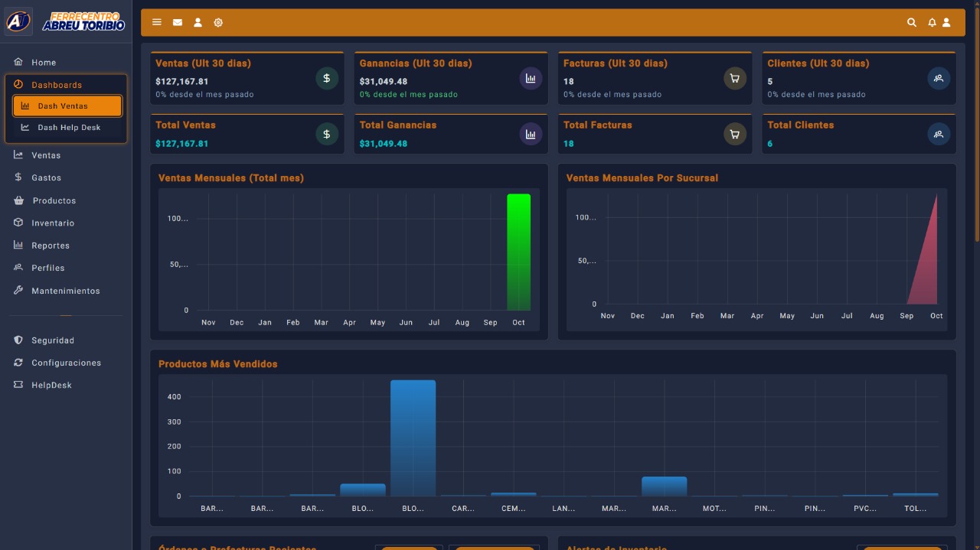The image size is (980, 550).
Task: Click the green Oct bar in Ventas Mensuales
Action: coord(518,252)
